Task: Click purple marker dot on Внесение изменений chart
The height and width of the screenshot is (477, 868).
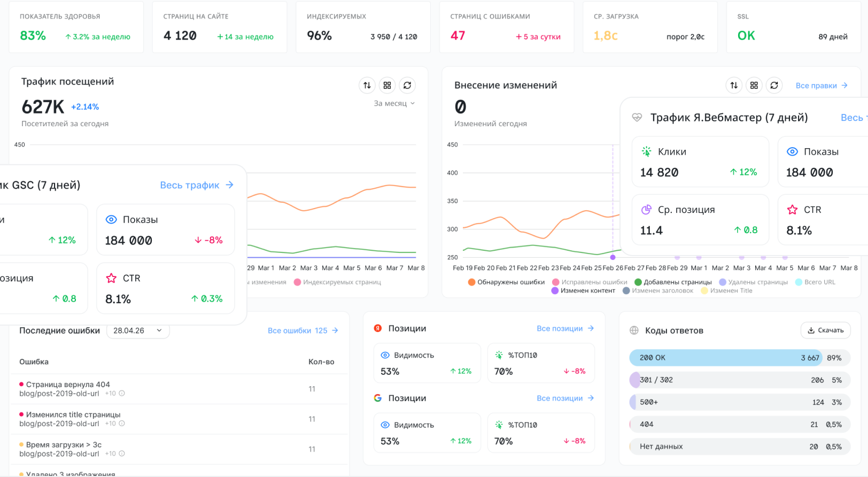Action: (613, 257)
